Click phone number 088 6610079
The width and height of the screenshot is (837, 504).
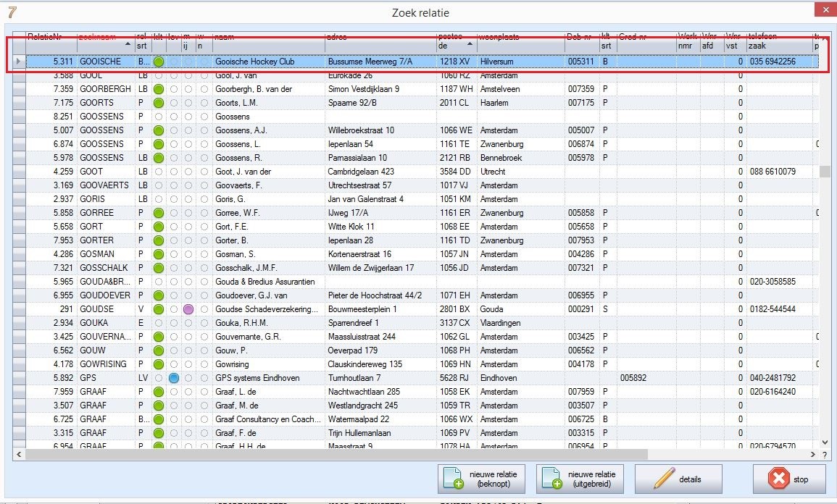[773, 172]
